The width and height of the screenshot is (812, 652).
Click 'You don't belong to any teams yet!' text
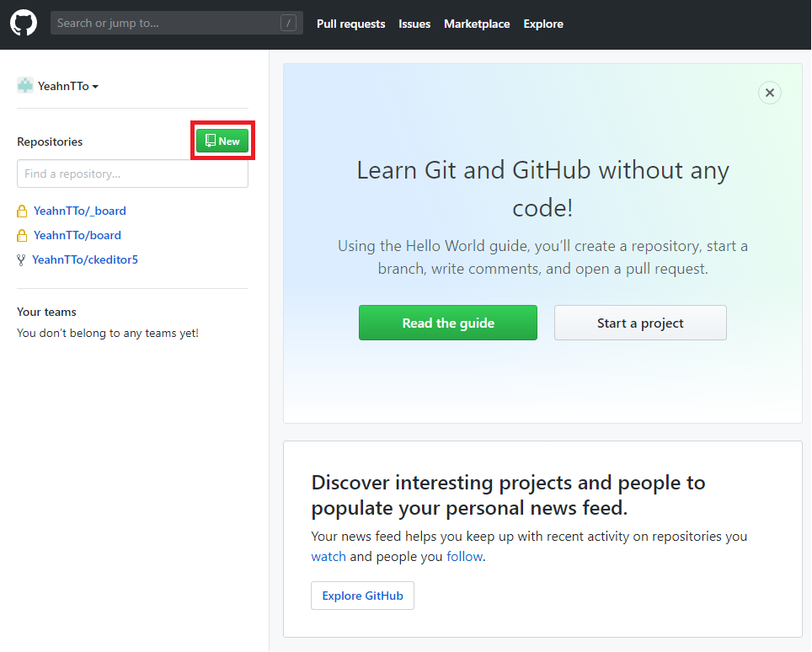(x=108, y=333)
